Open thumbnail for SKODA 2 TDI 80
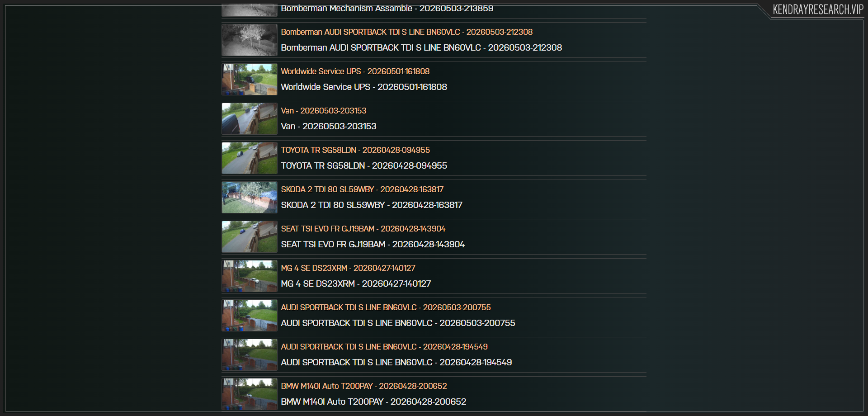This screenshot has height=416, width=868. click(x=250, y=198)
